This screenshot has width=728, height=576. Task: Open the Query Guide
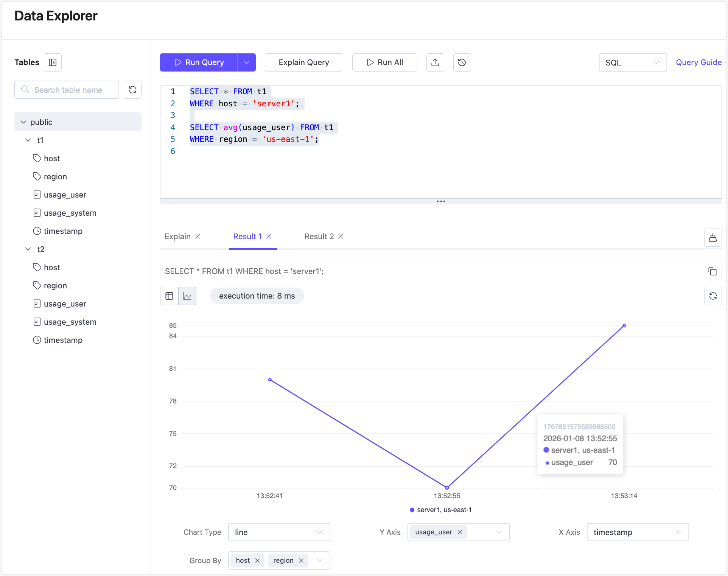coord(698,62)
